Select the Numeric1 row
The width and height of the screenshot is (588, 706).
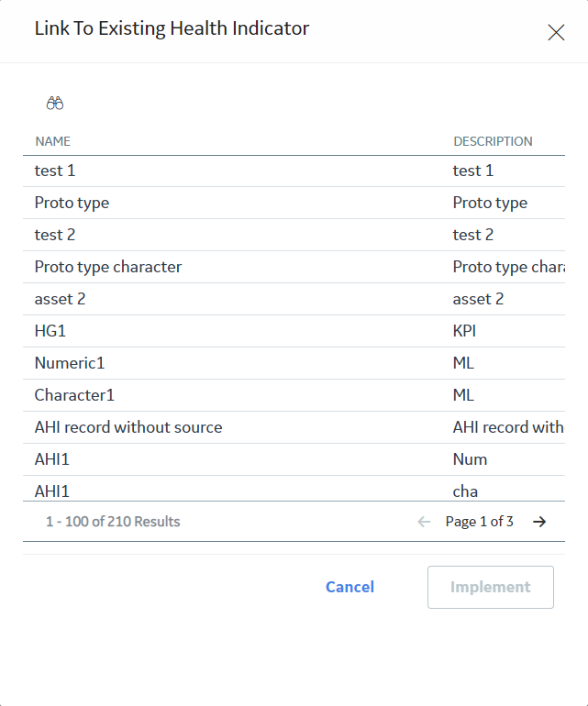294,363
